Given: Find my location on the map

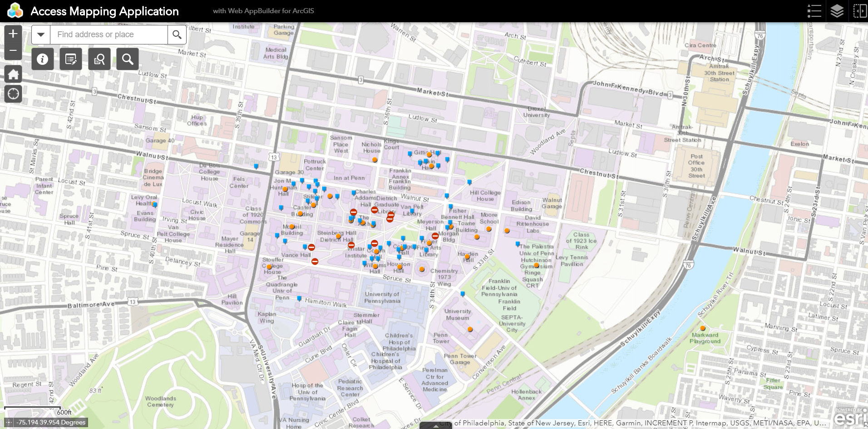Looking at the screenshot, I should pos(13,94).
